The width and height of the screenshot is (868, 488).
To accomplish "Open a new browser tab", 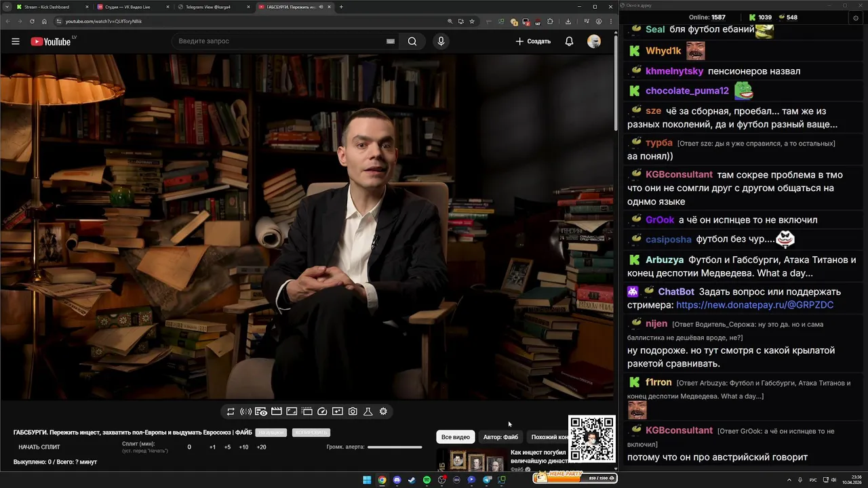I will tap(341, 7).
